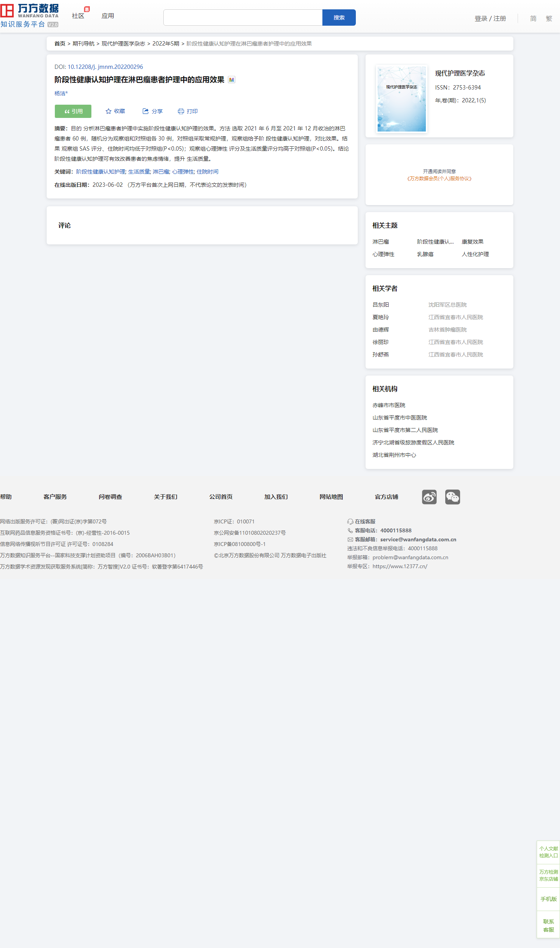Open author 杨洁 profile link

61,93
